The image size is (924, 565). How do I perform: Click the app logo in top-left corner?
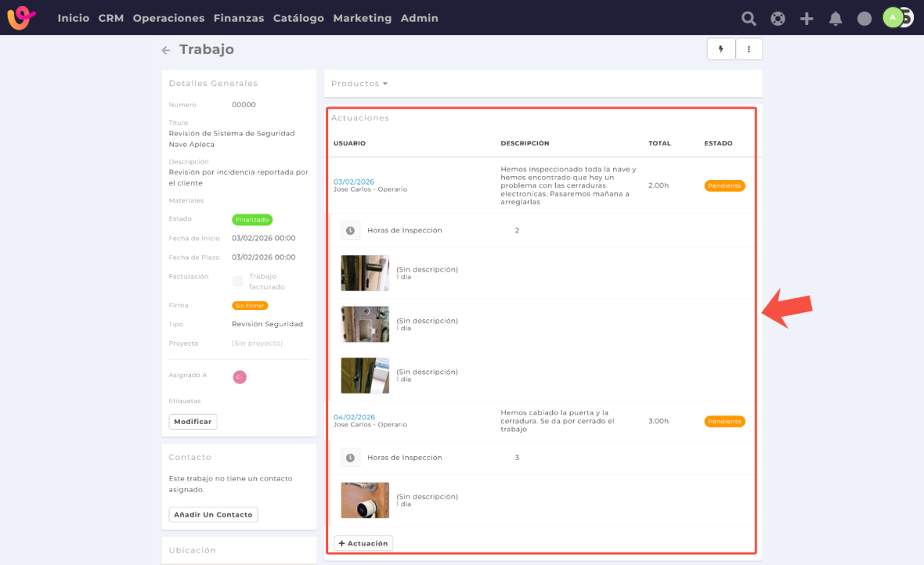(x=22, y=18)
